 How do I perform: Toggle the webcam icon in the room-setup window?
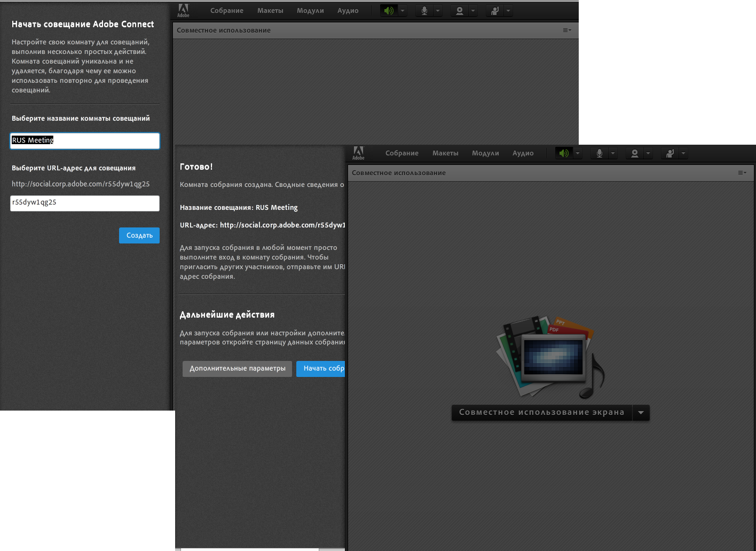click(460, 11)
